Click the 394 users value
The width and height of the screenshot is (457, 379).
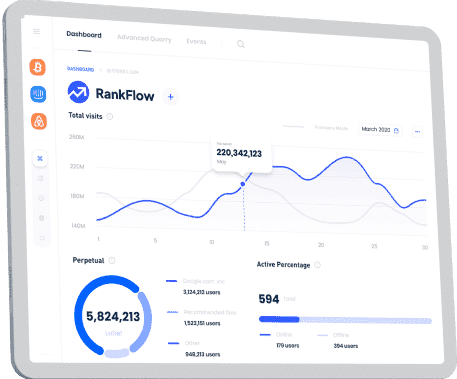[346, 346]
